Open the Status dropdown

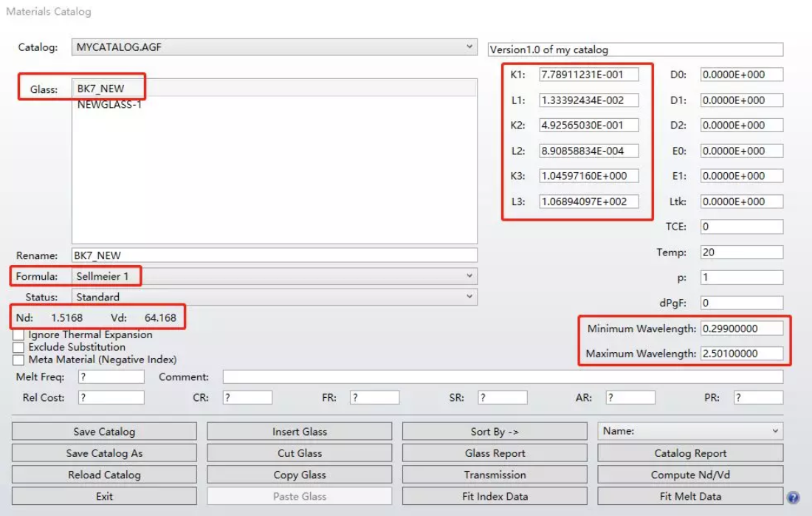click(x=469, y=297)
